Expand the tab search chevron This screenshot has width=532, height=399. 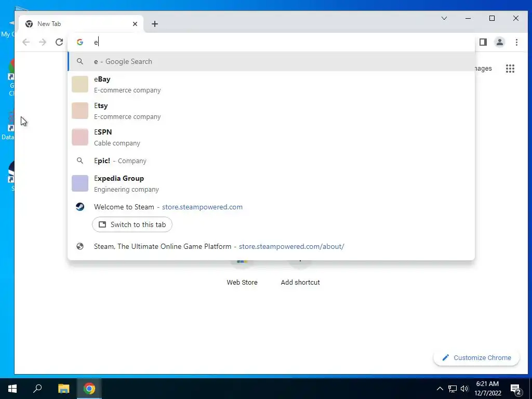click(x=444, y=18)
